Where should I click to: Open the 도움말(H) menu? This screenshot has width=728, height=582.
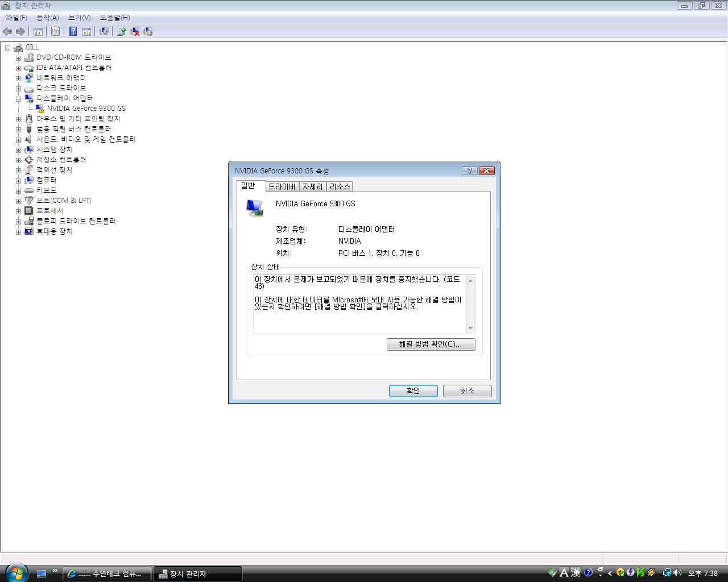(x=115, y=18)
